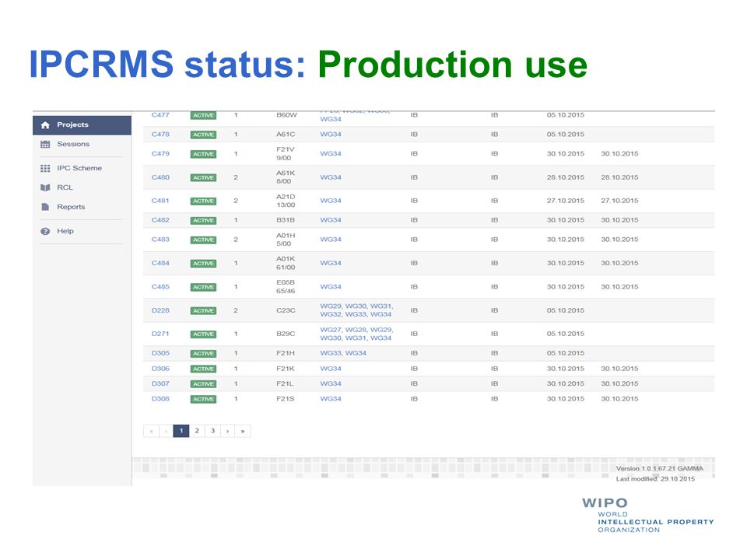Select '05.10.2015' date in D271 row
This screenshot has height=560, width=747.
(x=566, y=334)
